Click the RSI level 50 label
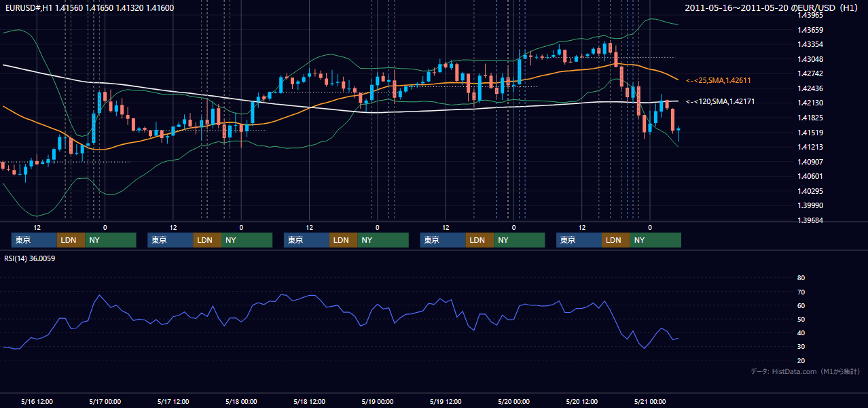 click(801, 319)
